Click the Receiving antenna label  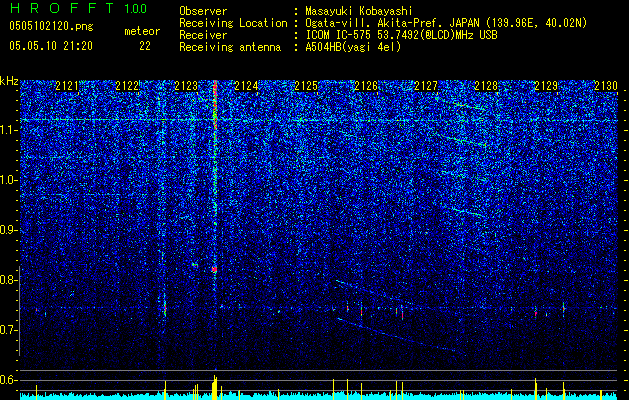coord(230,47)
